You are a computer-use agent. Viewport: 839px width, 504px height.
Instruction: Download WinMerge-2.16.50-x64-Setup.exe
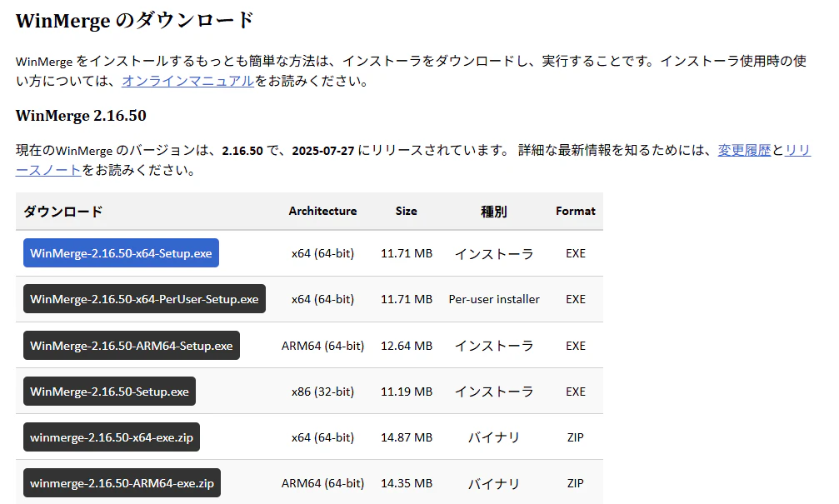click(121, 253)
